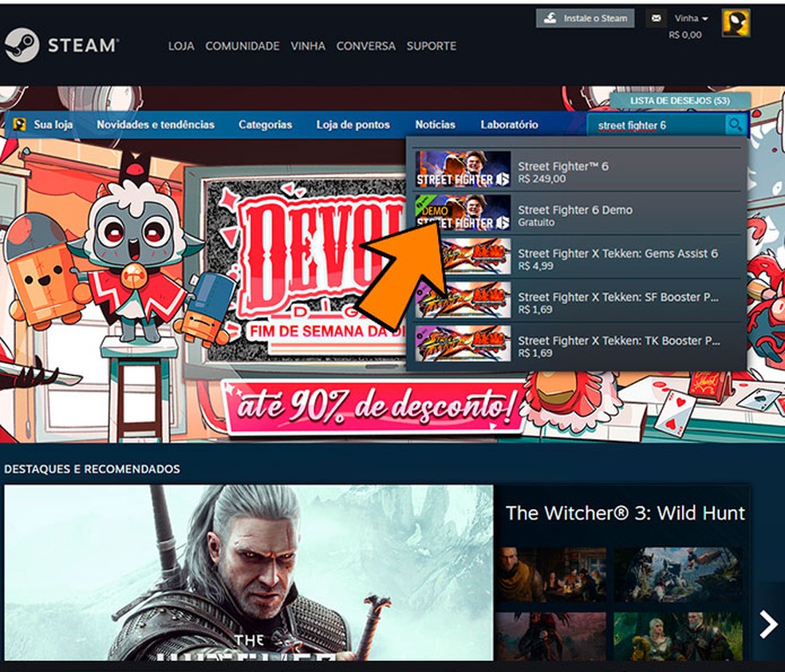Screen dimensions: 785x672
Task: Open the Loja de pontos tab
Action: (353, 125)
